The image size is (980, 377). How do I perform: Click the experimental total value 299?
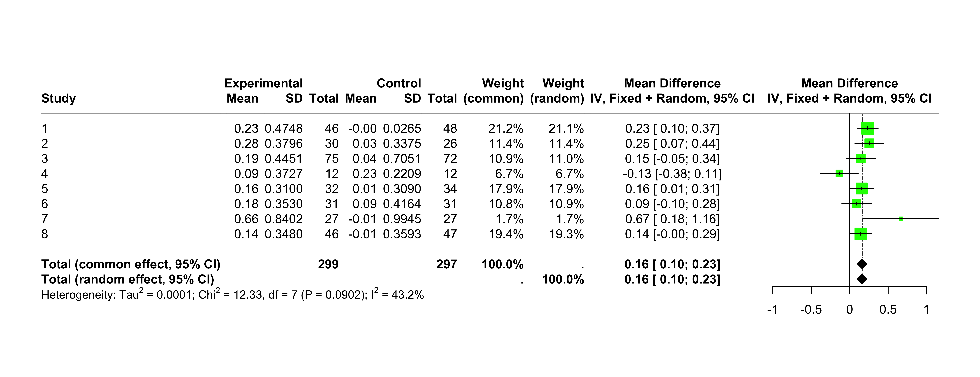pos(328,264)
